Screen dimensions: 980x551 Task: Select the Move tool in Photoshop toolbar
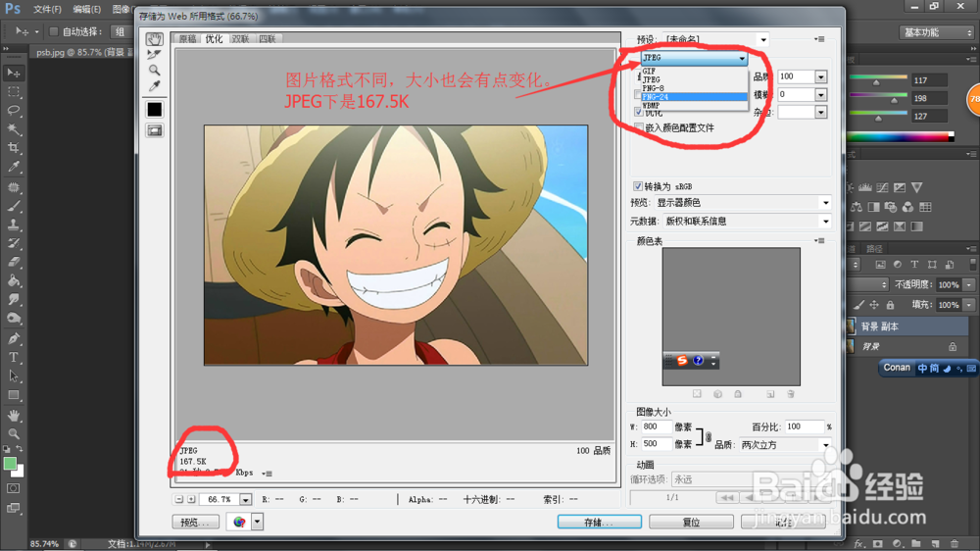pyautogui.click(x=13, y=74)
